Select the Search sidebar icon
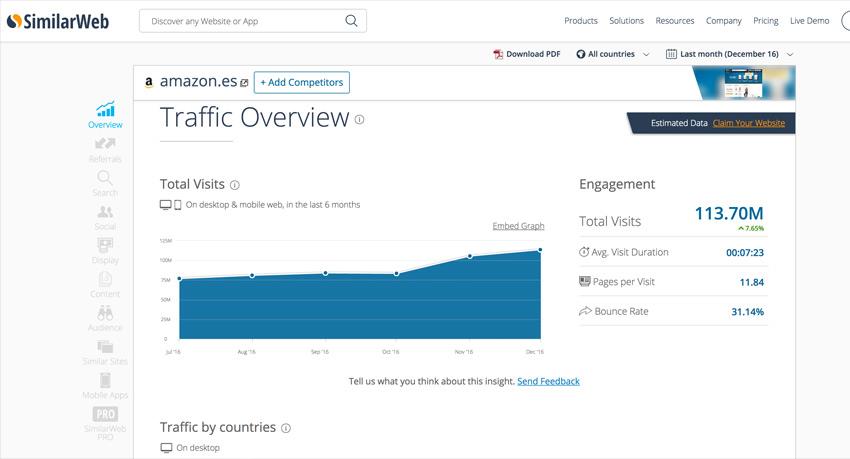This screenshot has width=850, height=459. [105, 177]
